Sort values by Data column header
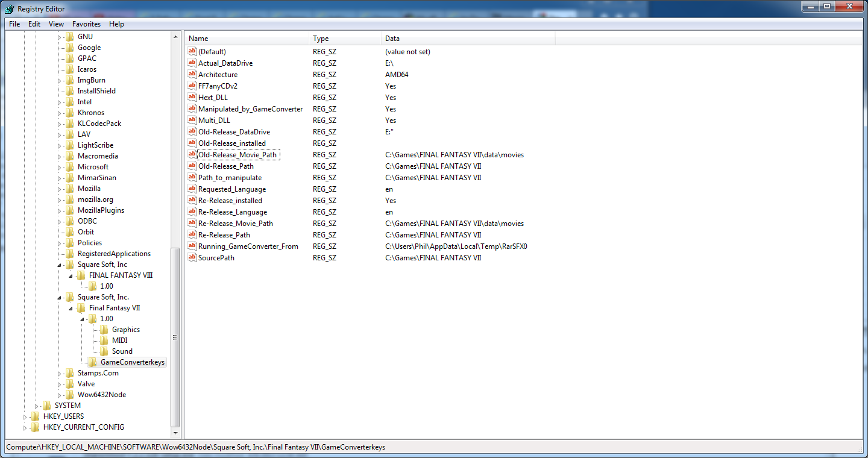Image resolution: width=868 pixels, height=458 pixels. coord(468,39)
